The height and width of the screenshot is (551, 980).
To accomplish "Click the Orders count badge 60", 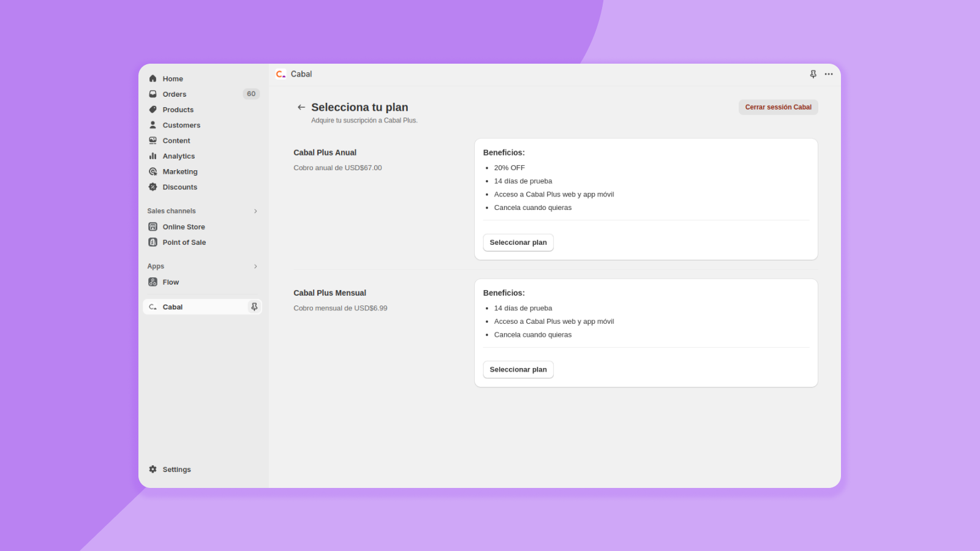I will [251, 94].
